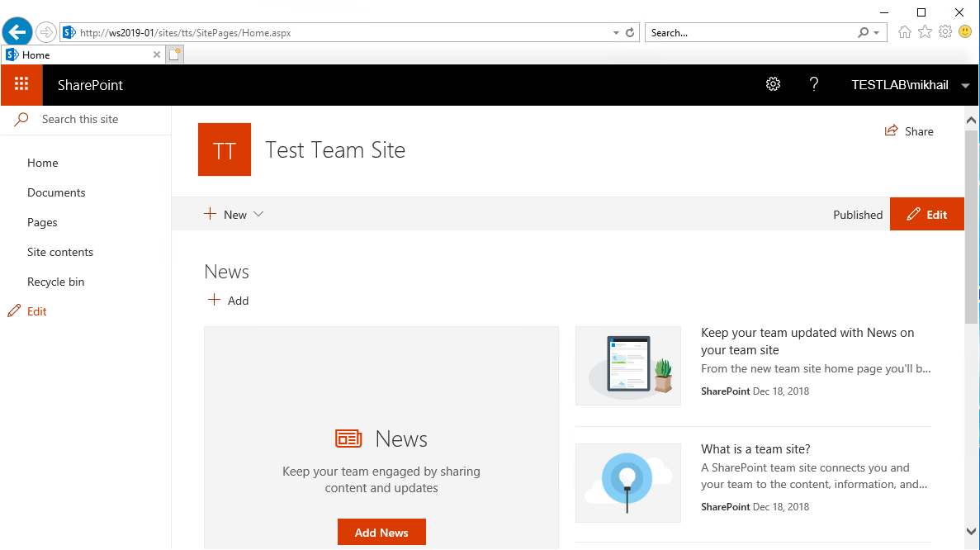980x550 pixels.
Task: Click the lightbulb news thumbnail
Action: (628, 483)
